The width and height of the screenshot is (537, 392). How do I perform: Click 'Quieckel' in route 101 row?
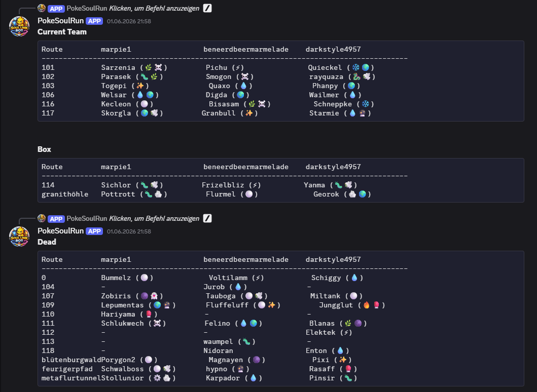pos(325,68)
